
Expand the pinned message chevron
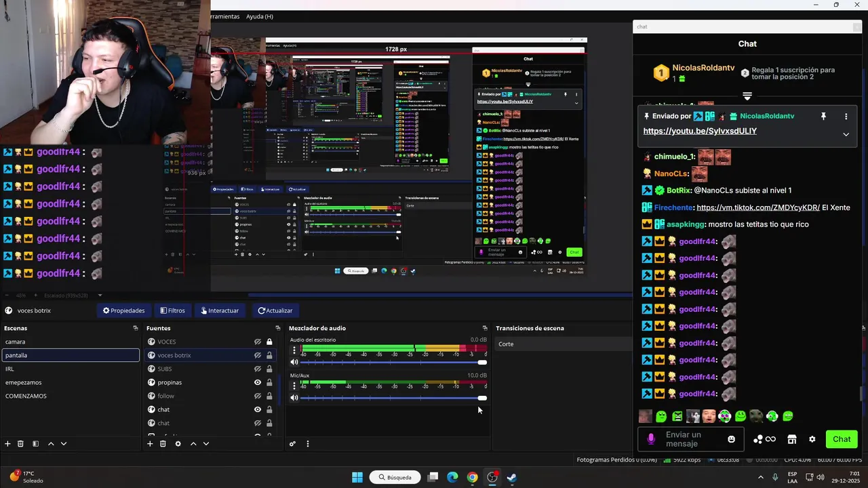(x=846, y=134)
